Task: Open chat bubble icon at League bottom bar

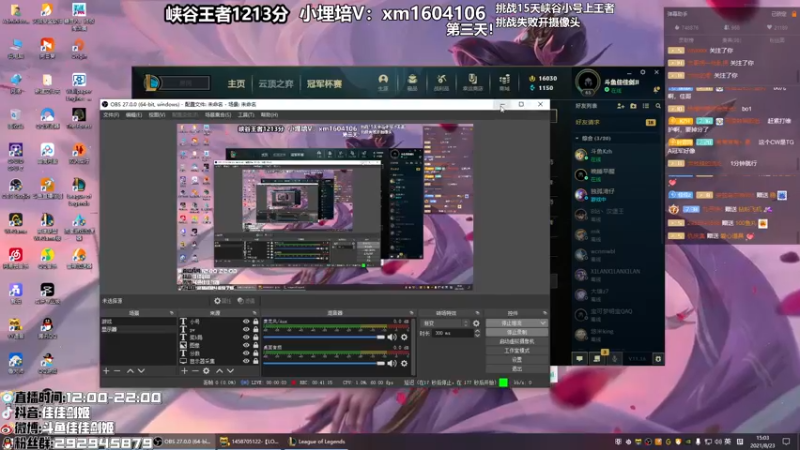Action: click(580, 359)
